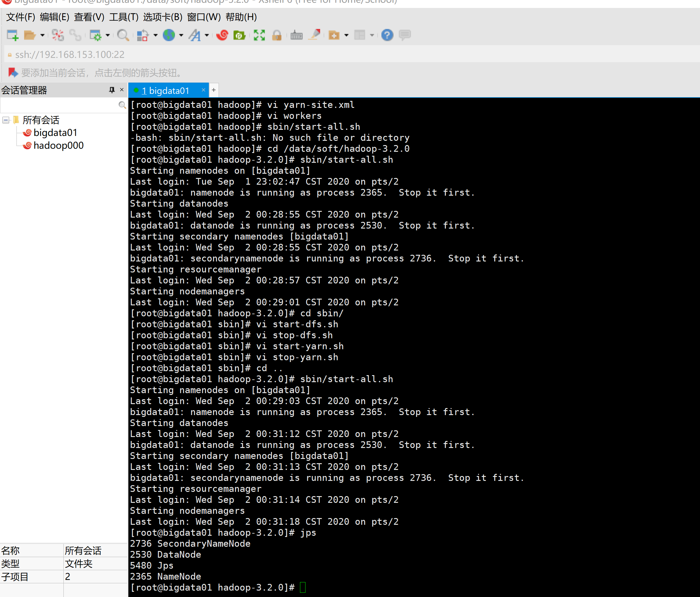Open the 工具(T) menu
This screenshot has height=597, width=700.
(124, 17)
